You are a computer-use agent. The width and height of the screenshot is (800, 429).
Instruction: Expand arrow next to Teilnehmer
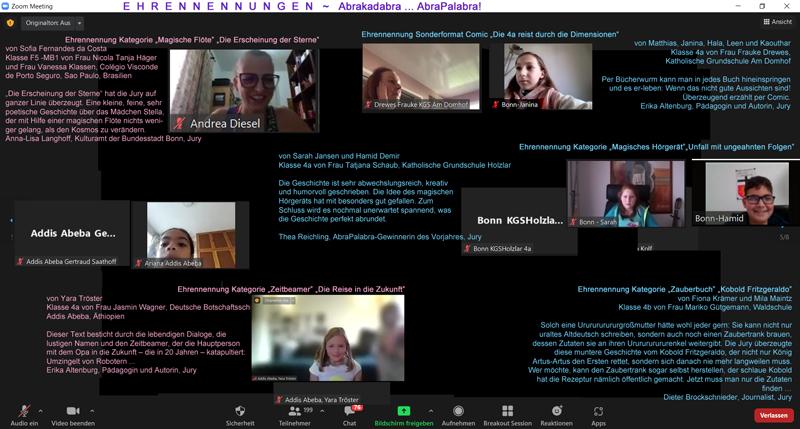(322, 411)
